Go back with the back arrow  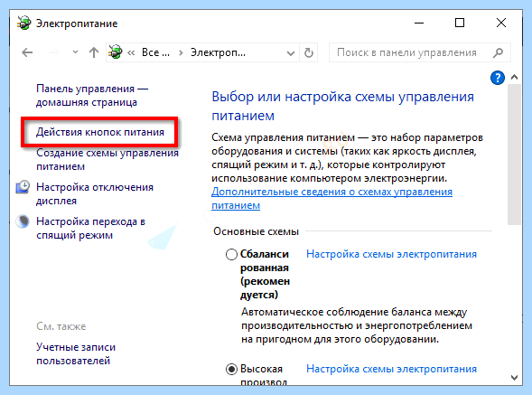pos(27,52)
